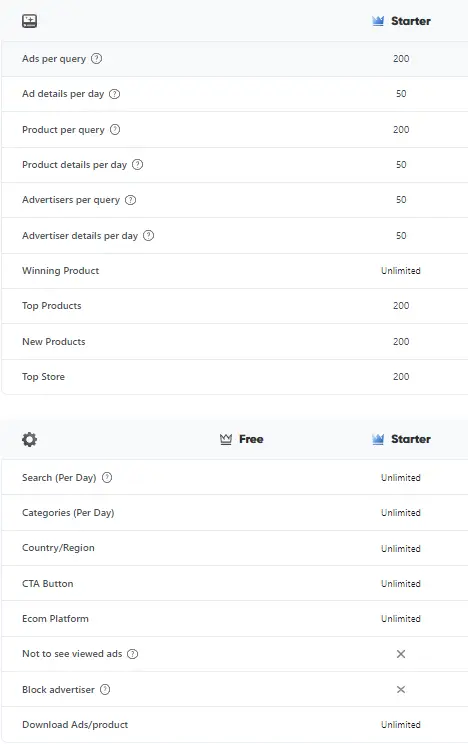
Task: Click the help icon beside Ads per query
Action: 96,58
